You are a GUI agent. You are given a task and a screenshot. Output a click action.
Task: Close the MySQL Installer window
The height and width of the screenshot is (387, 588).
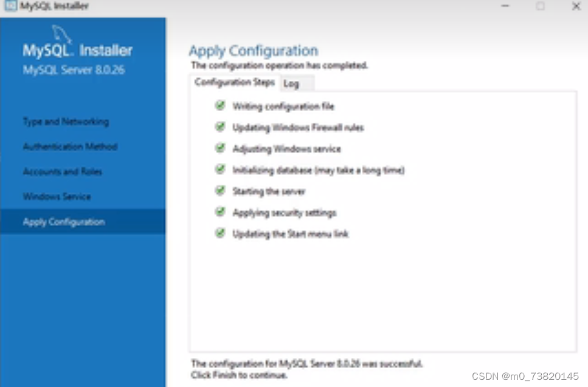576,6
